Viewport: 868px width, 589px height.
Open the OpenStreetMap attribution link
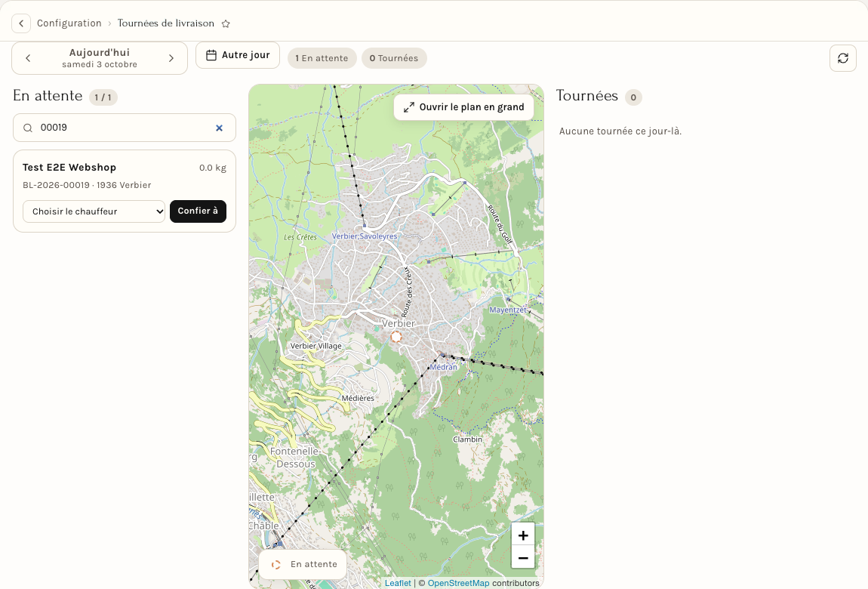[x=458, y=583]
